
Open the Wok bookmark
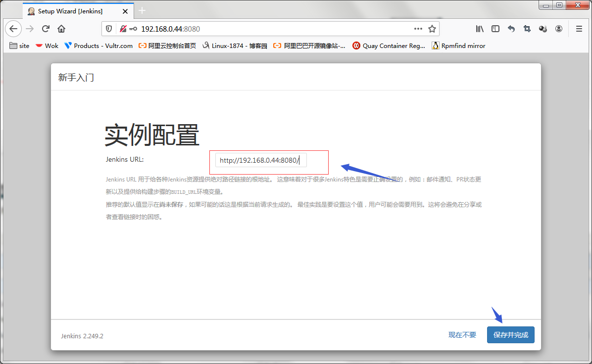(47, 45)
